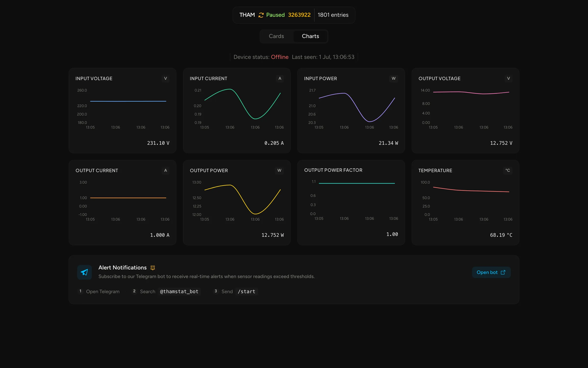Click the Offline device status text
Screen dimensions: 588x368
point(280,57)
